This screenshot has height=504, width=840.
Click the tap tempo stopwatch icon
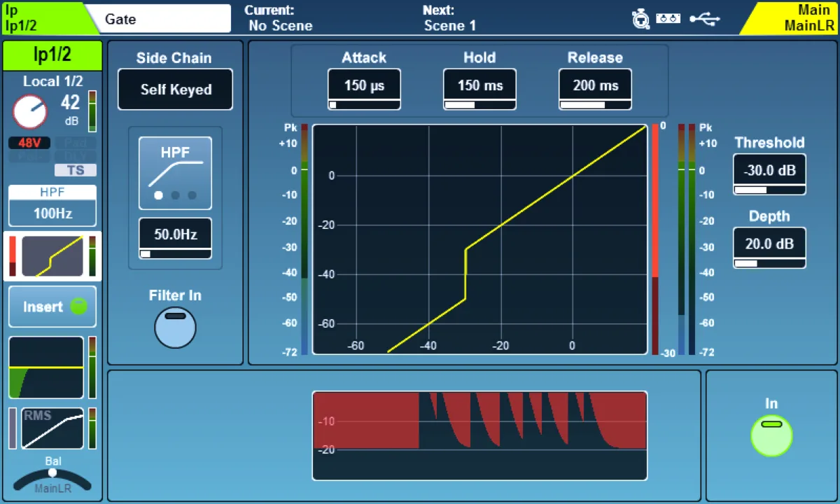coord(640,19)
